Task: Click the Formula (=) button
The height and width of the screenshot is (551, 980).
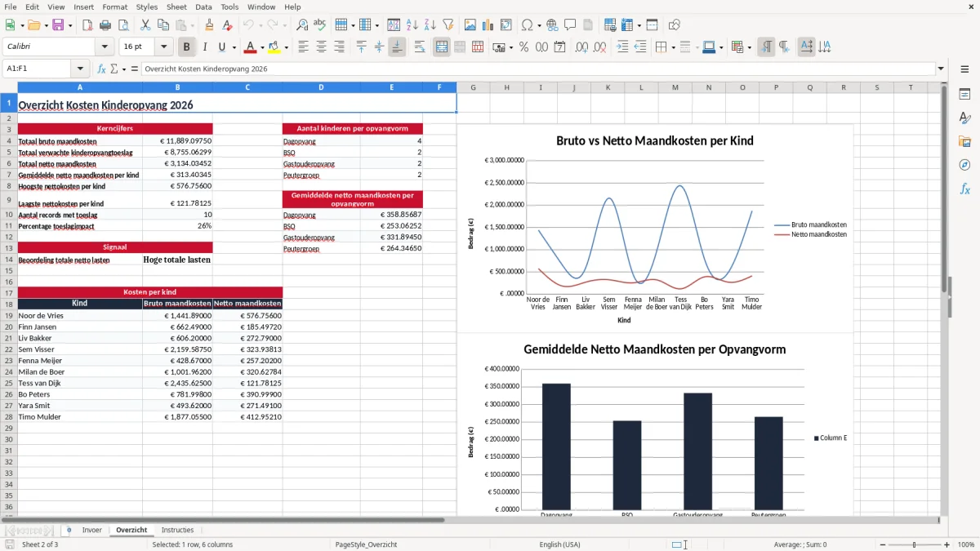Action: click(x=134, y=69)
